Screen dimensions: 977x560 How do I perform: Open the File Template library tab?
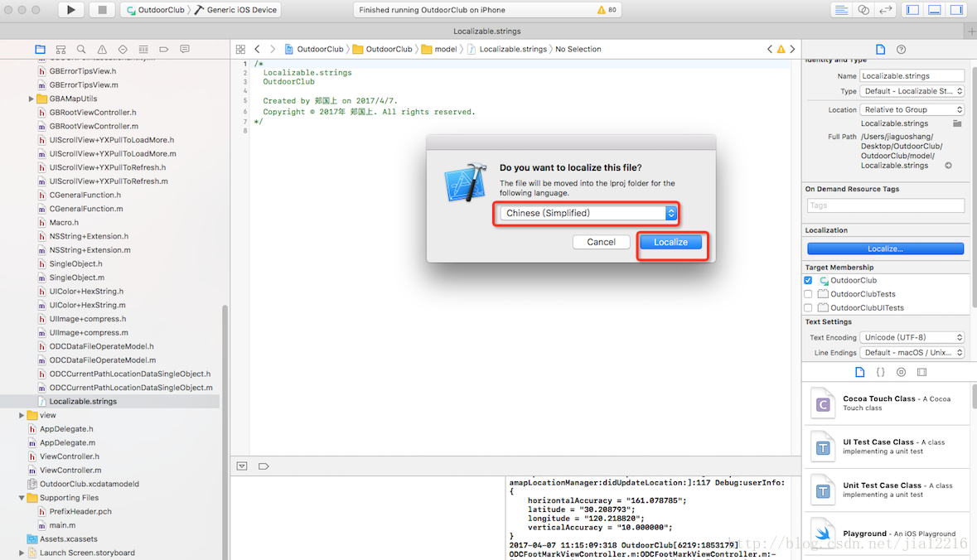(860, 372)
